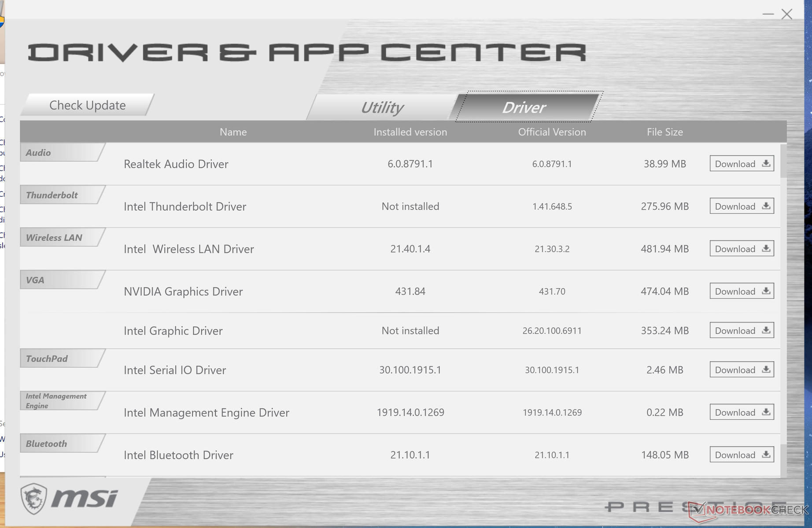Click the driver list vertical scrollbar
Image resolution: width=812 pixels, height=528 pixels.
point(783,310)
